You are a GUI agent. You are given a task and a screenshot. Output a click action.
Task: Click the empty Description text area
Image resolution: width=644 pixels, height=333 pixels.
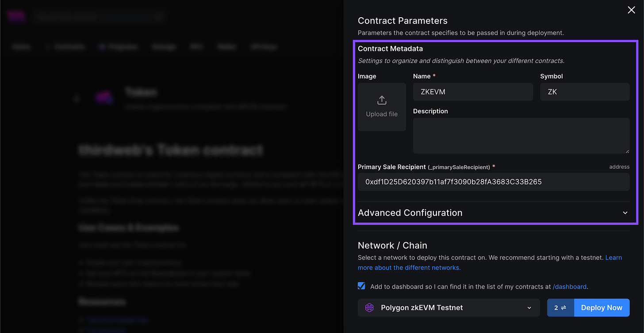click(521, 136)
